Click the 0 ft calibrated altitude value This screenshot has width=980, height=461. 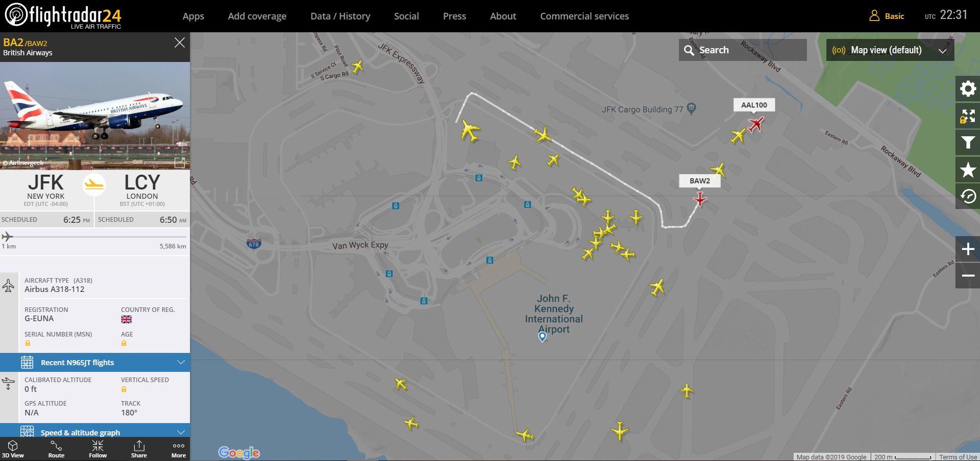pyautogui.click(x=31, y=389)
